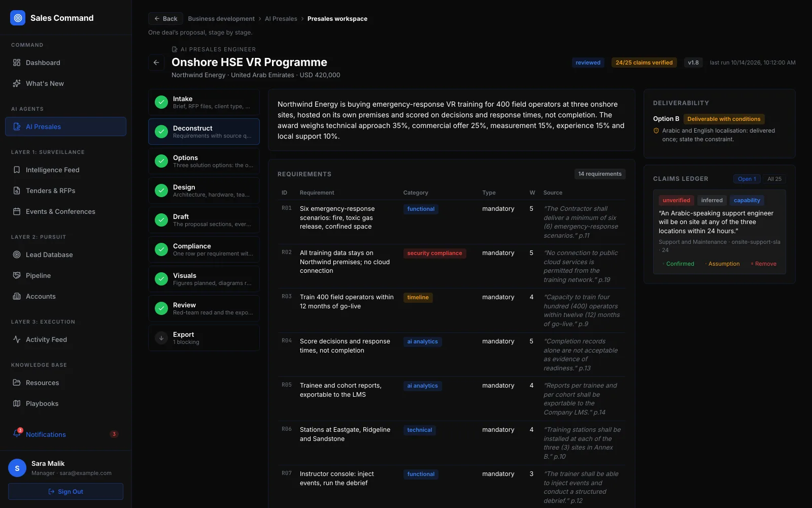Image resolution: width=812 pixels, height=508 pixels.
Task: Click the Sales Command logo icon
Action: [x=18, y=18]
